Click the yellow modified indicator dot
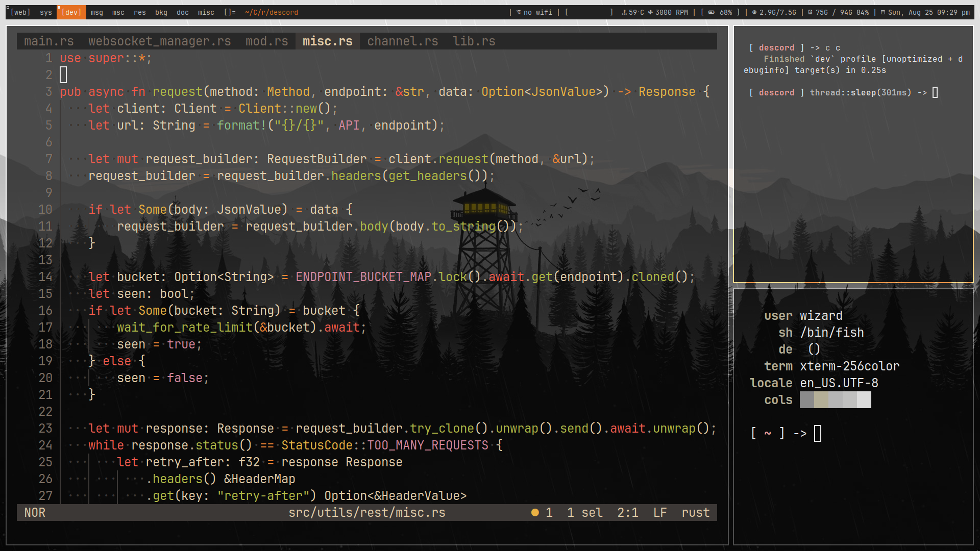 tap(534, 512)
